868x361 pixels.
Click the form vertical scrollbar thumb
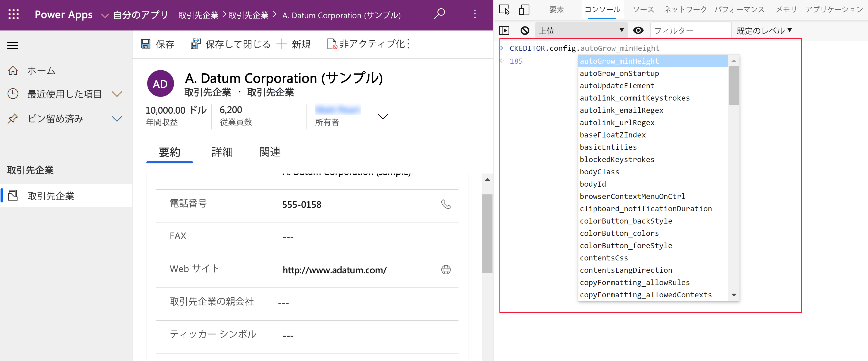487,233
